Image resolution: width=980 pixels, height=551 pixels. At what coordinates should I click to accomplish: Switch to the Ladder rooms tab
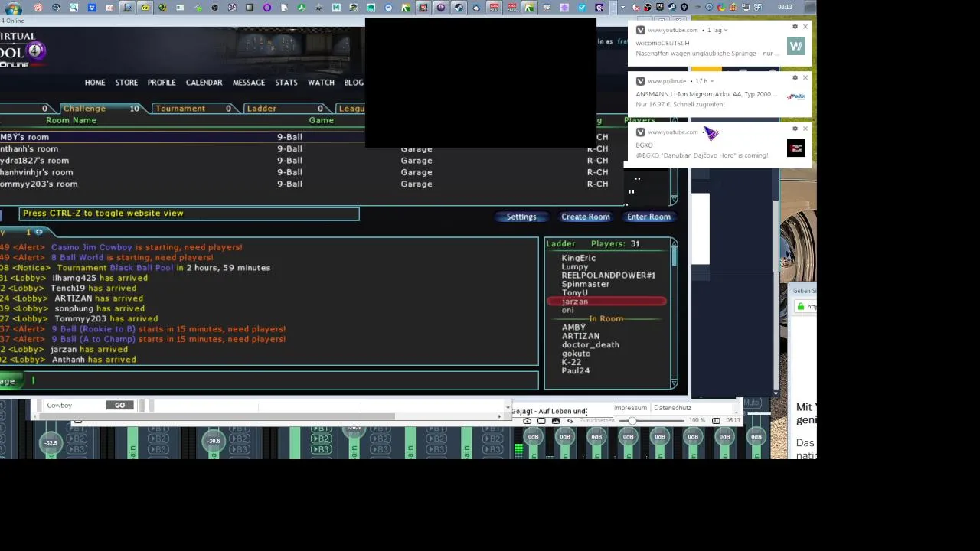point(286,109)
